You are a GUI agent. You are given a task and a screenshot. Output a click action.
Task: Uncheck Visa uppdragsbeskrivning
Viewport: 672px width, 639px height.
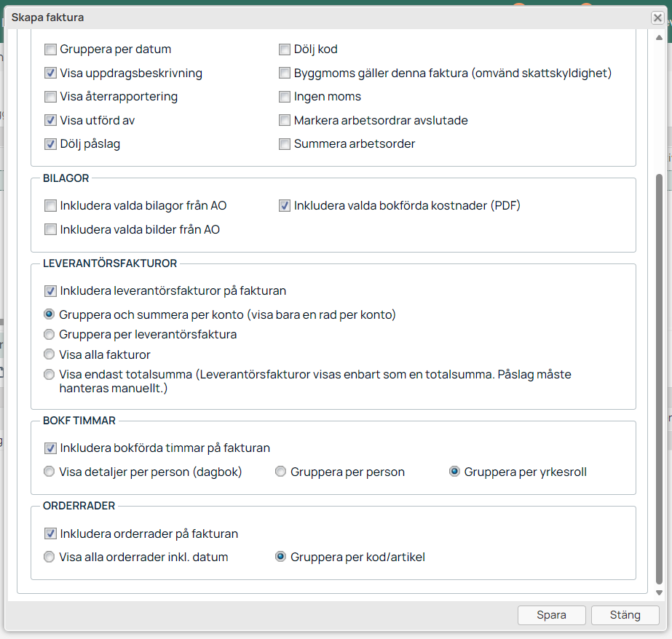(x=50, y=74)
